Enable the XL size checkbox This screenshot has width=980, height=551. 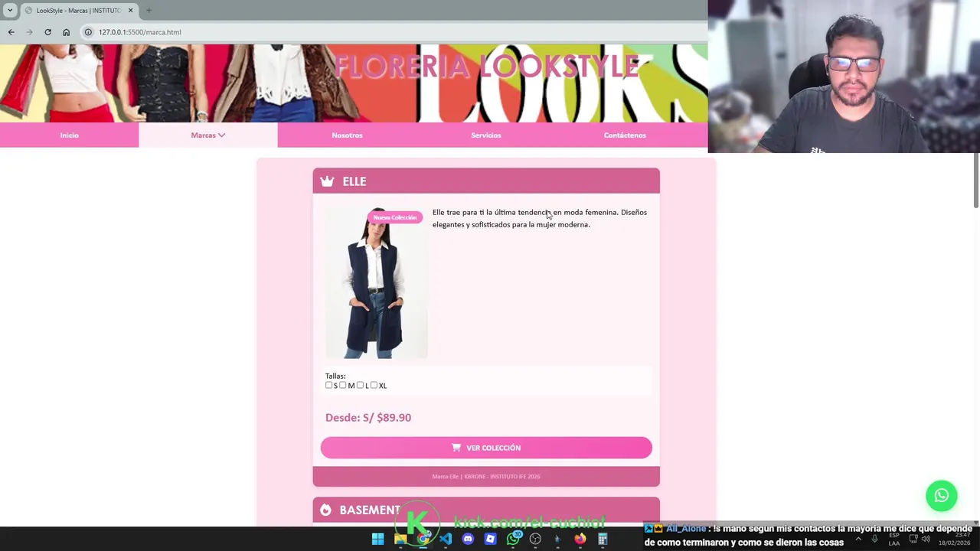[x=374, y=385]
